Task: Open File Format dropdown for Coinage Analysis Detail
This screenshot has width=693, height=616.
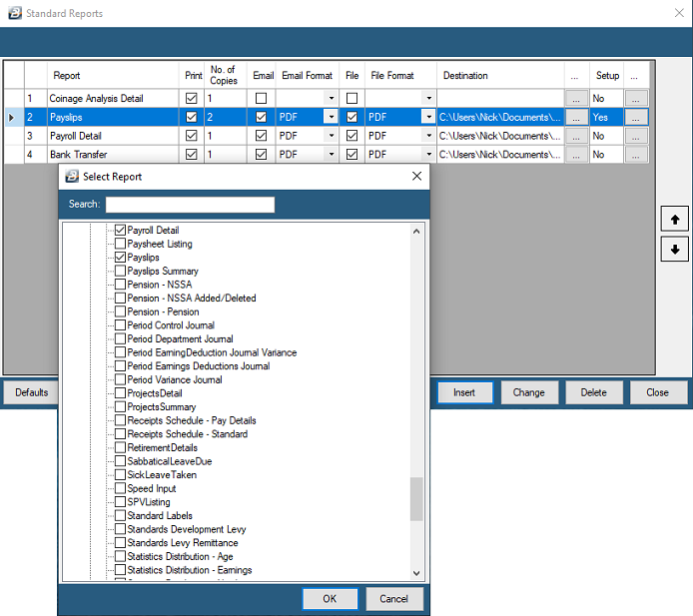Action: click(428, 98)
